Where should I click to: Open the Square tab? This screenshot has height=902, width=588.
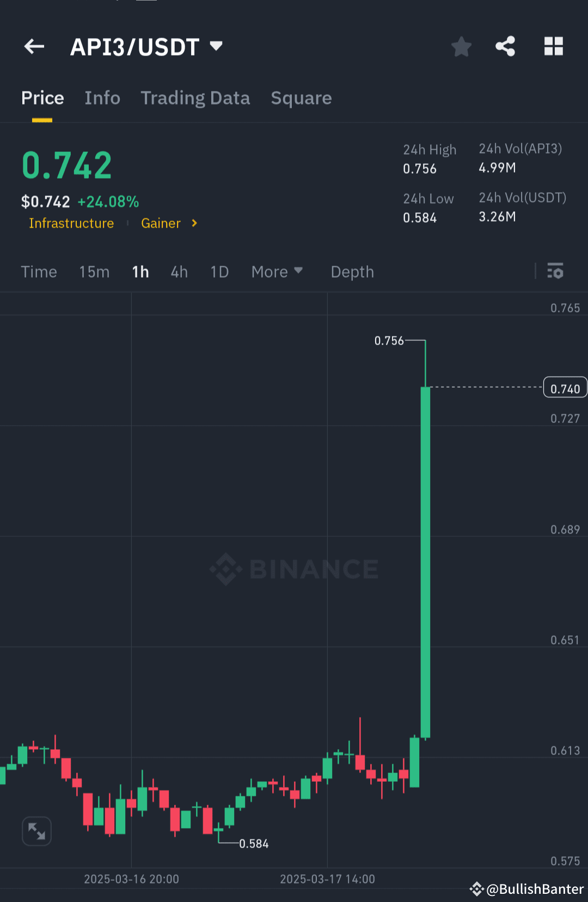click(301, 98)
